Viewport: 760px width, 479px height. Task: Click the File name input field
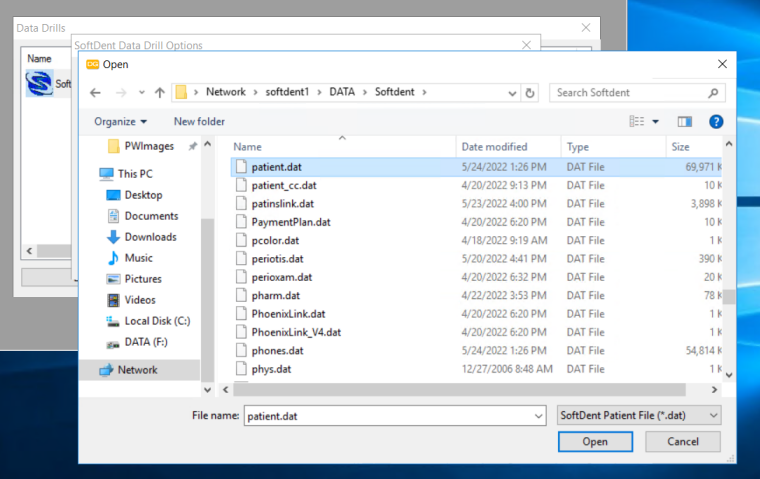pos(388,416)
